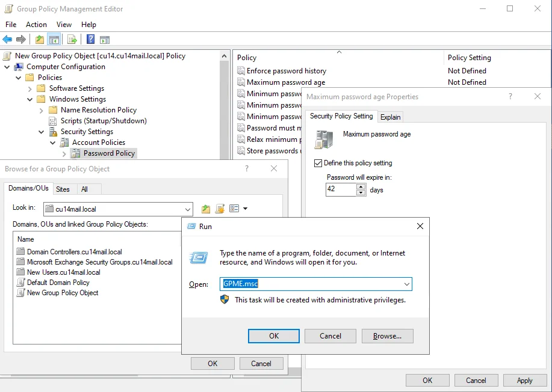Click the Store passwords policy row icon

pyautogui.click(x=241, y=151)
